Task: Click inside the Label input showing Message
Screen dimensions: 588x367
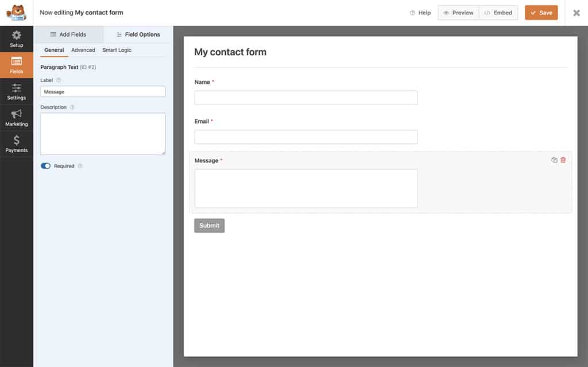Action: click(102, 91)
